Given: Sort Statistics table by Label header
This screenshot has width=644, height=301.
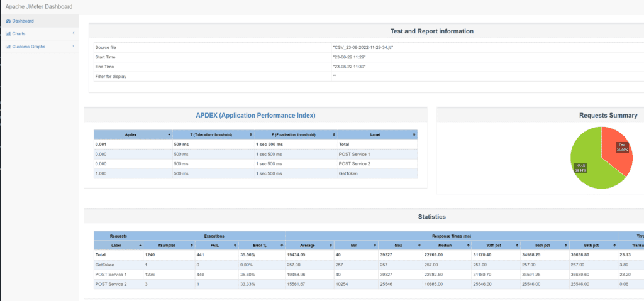Looking at the screenshot, I should [x=118, y=245].
